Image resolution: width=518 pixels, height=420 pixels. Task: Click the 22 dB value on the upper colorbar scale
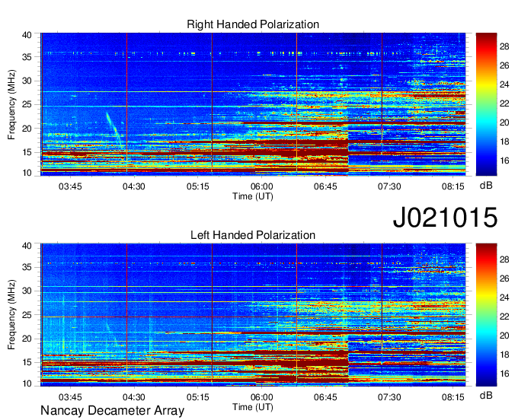pos(504,104)
